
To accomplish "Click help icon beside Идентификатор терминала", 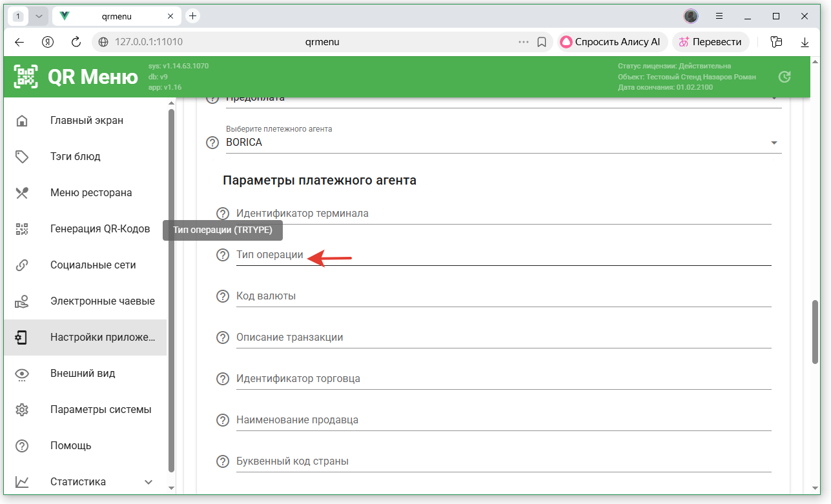I will (x=223, y=214).
